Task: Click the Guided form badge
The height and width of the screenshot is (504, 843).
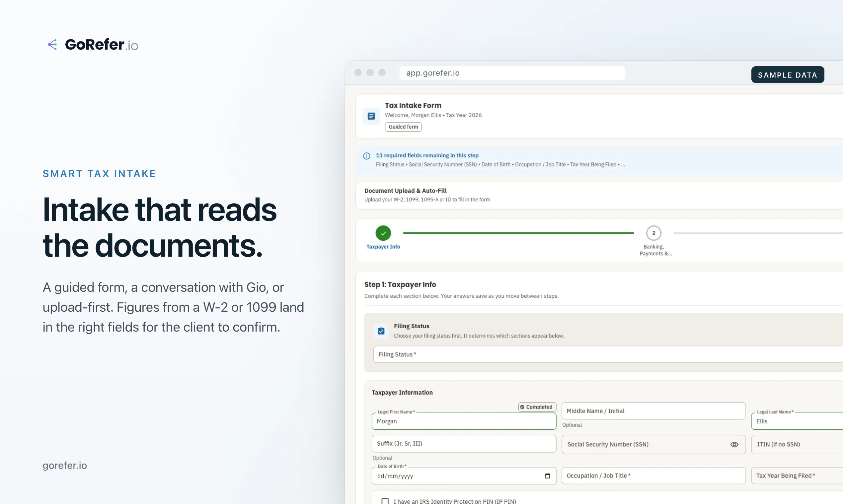Action: click(x=403, y=127)
